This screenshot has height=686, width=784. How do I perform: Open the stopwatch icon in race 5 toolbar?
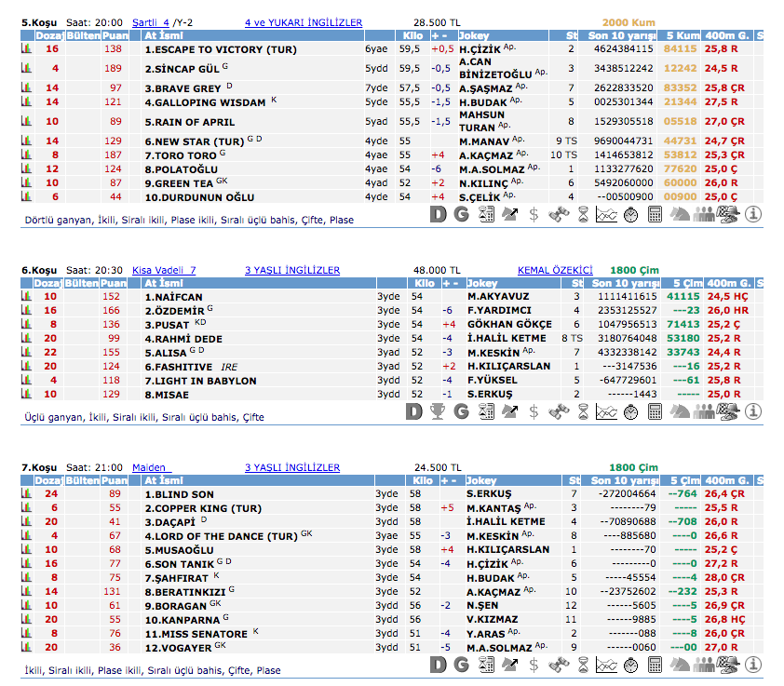click(630, 214)
